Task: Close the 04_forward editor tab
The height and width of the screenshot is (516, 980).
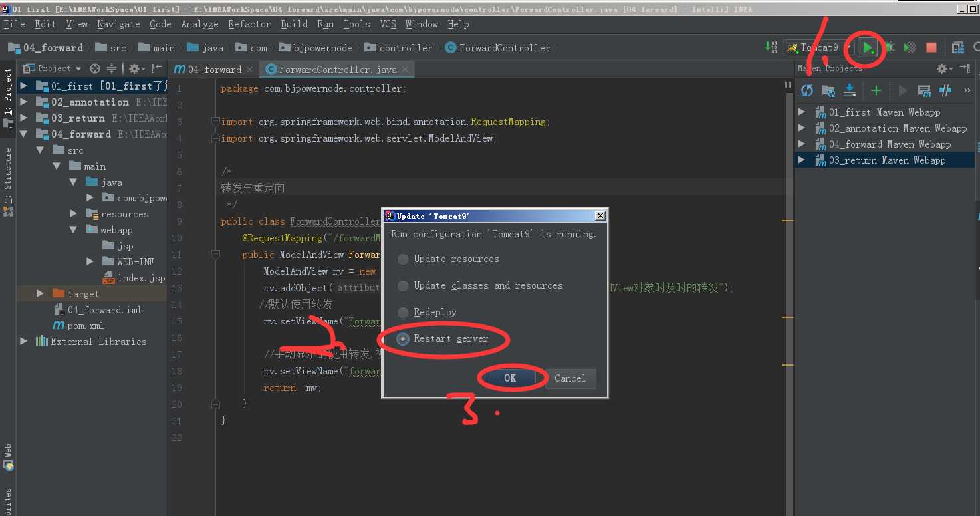Action: click(249, 69)
